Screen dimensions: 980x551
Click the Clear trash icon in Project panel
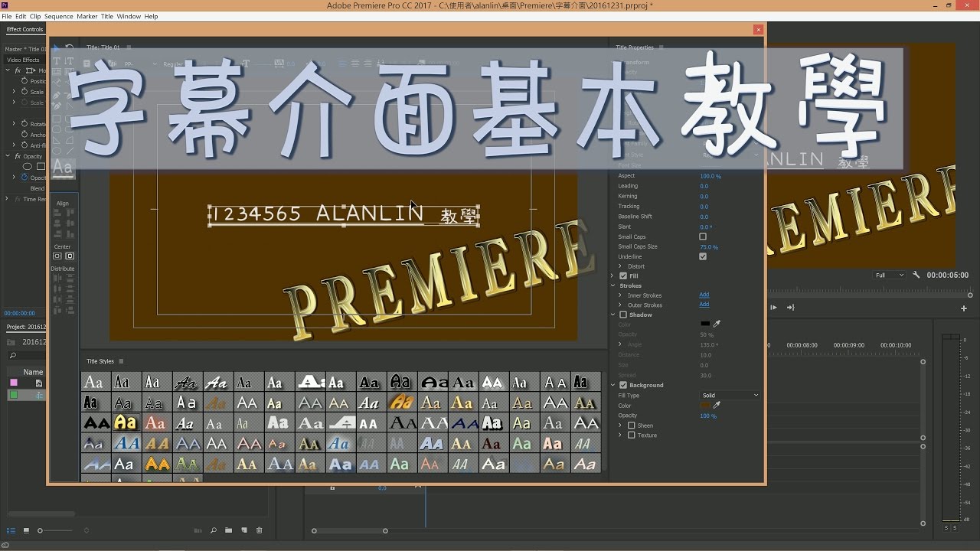coord(259,530)
